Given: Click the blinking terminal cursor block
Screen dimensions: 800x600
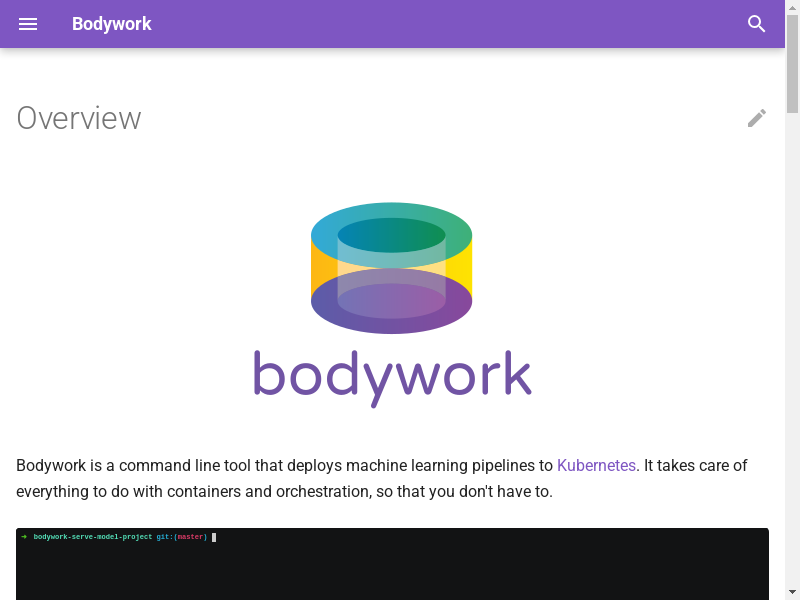Looking at the screenshot, I should [214, 537].
